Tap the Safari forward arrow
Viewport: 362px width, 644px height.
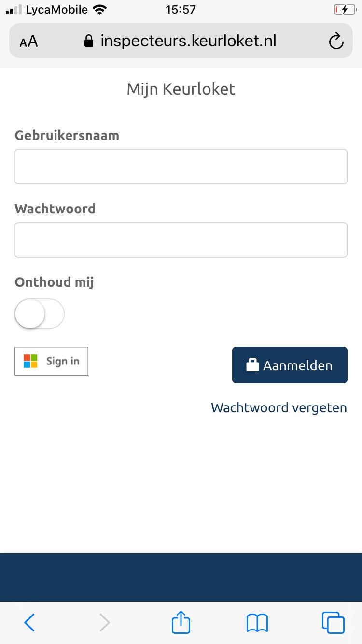pyautogui.click(x=104, y=622)
